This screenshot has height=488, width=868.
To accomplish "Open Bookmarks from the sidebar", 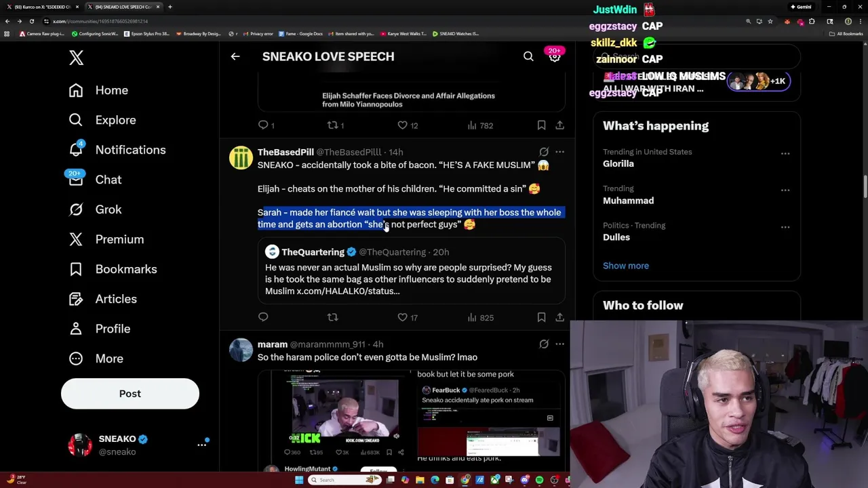I will (113, 269).
